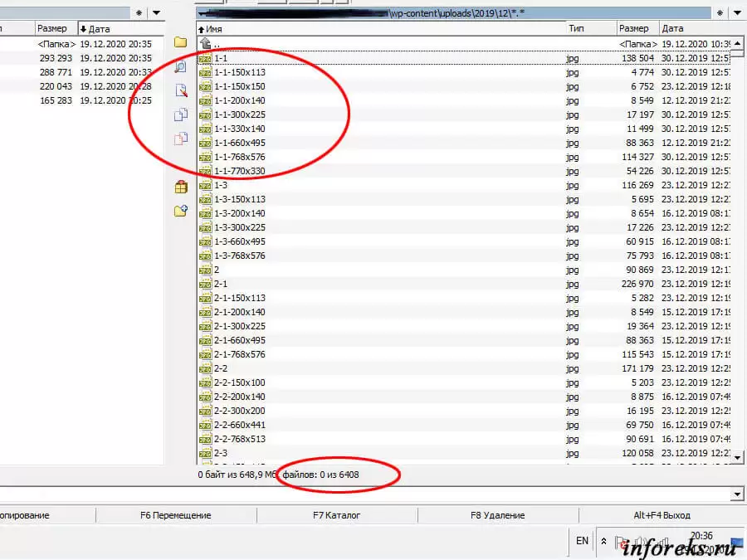Sort the right panel by Тип column
The height and width of the screenshot is (560, 747).
tap(589, 28)
